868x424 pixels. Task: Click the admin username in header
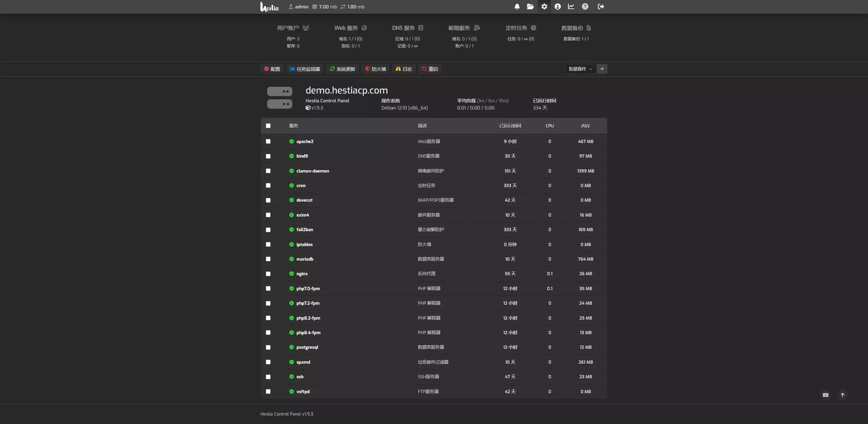pyautogui.click(x=301, y=7)
